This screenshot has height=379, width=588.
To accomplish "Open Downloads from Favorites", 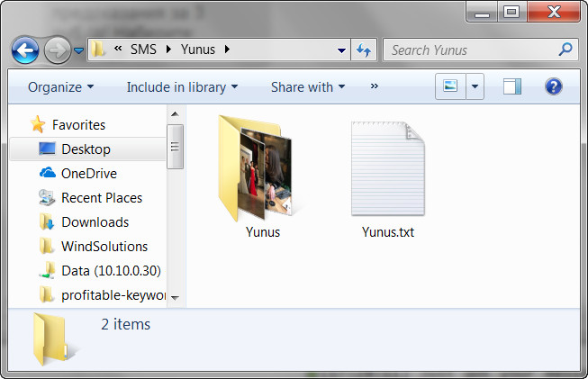I will pyautogui.click(x=95, y=222).
